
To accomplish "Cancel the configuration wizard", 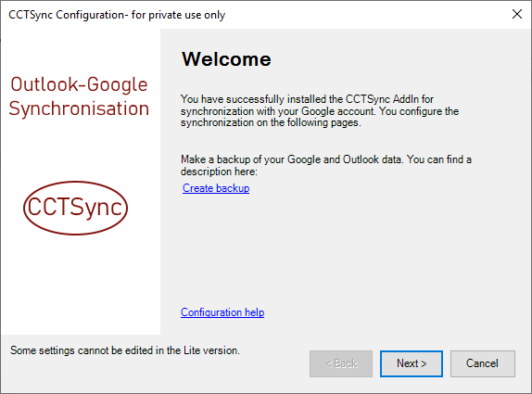I will [x=482, y=363].
